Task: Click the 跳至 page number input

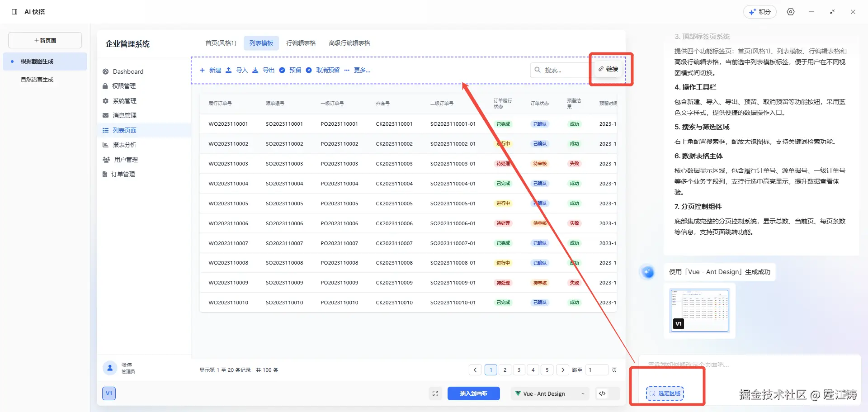Action: point(597,370)
